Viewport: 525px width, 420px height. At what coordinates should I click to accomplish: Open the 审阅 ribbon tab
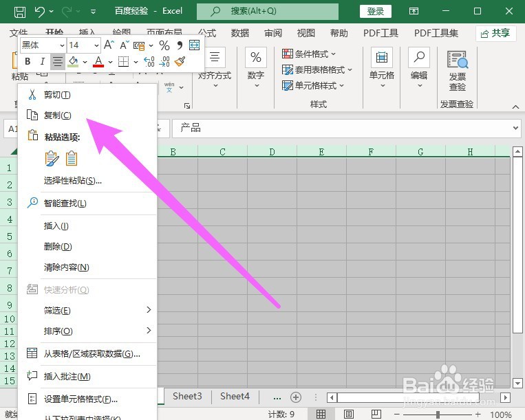[x=273, y=33]
